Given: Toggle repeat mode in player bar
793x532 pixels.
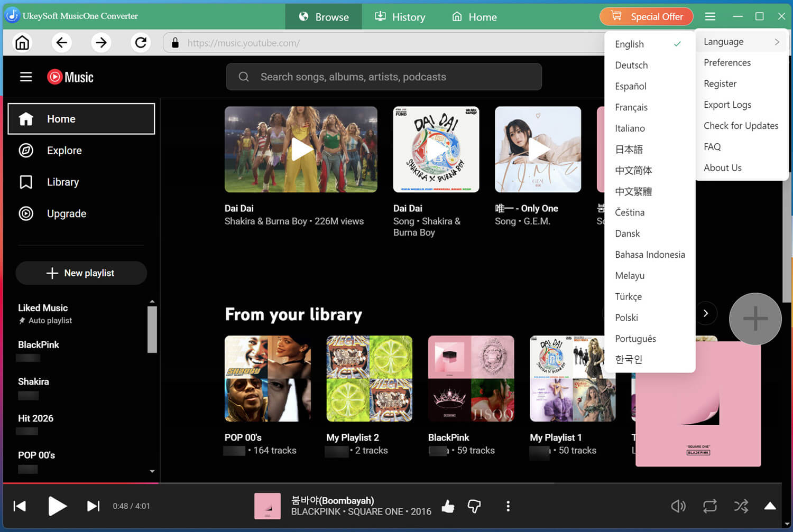Looking at the screenshot, I should coord(710,506).
